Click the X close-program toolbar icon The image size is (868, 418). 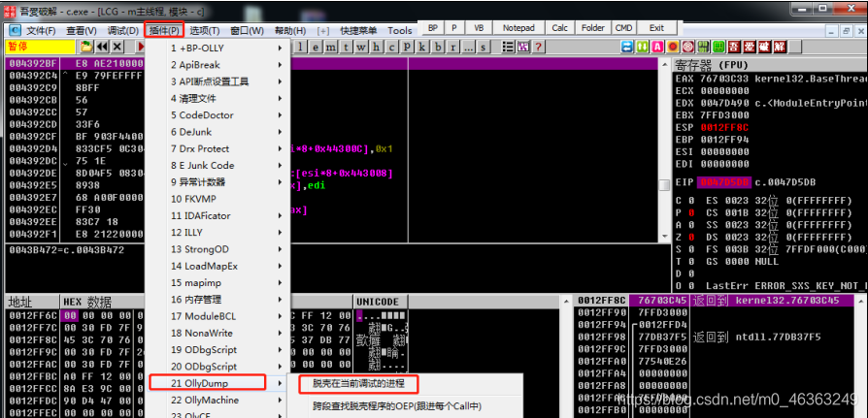click(x=117, y=47)
